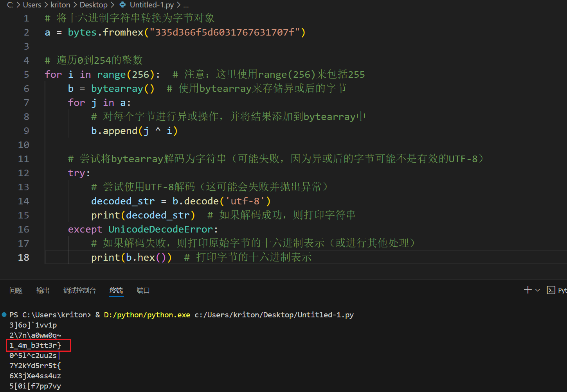Open the Desktop breadcrumb dropdown
Image resolution: width=567 pixels, height=392 pixels.
click(94, 5)
